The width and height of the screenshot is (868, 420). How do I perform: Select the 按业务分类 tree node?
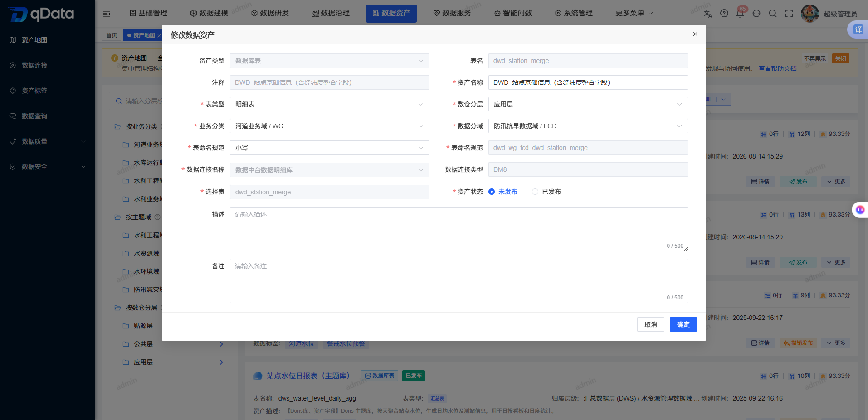[141, 126]
